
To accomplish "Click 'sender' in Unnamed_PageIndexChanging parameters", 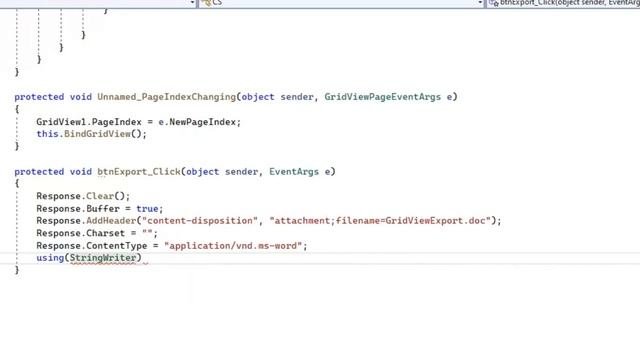I will (x=297, y=97).
